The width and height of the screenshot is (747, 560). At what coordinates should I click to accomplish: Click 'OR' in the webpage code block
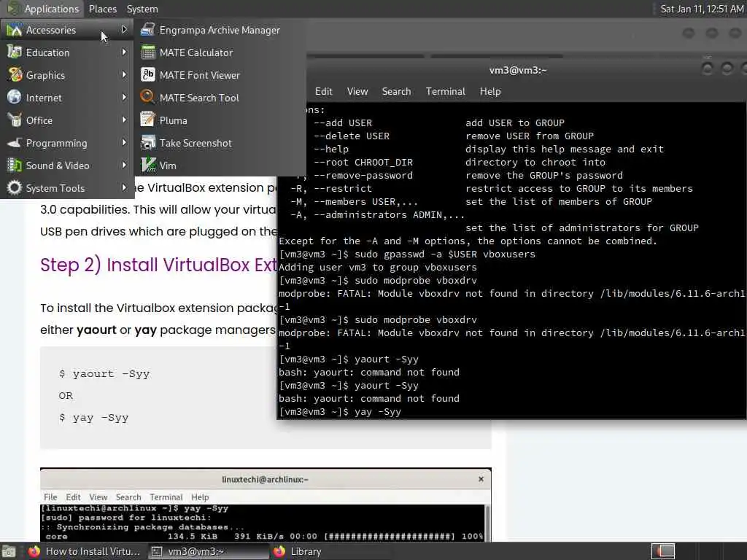coord(66,396)
